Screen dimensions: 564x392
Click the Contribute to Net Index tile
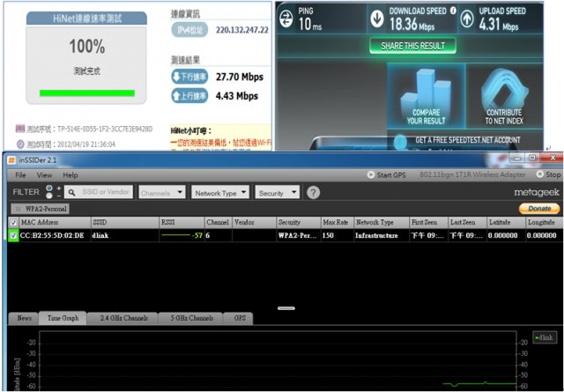(x=504, y=96)
